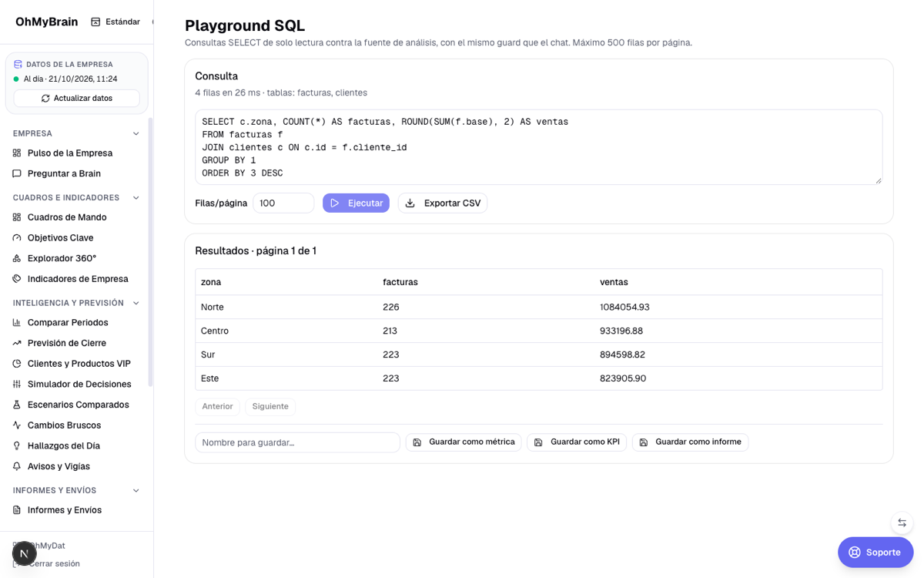Image resolution: width=924 pixels, height=578 pixels.
Task: Click the Estándar plan icon in header
Action: click(95, 22)
